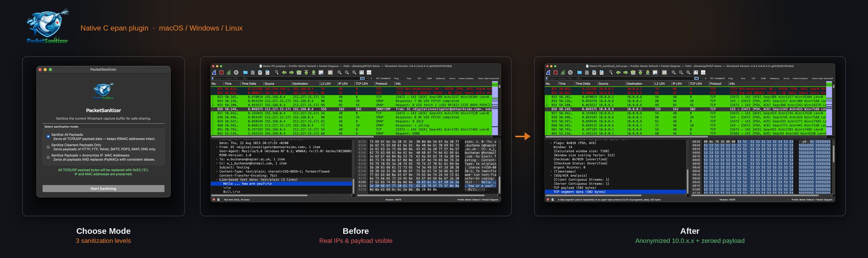Zoom in icon in After window toolbar

673,72
